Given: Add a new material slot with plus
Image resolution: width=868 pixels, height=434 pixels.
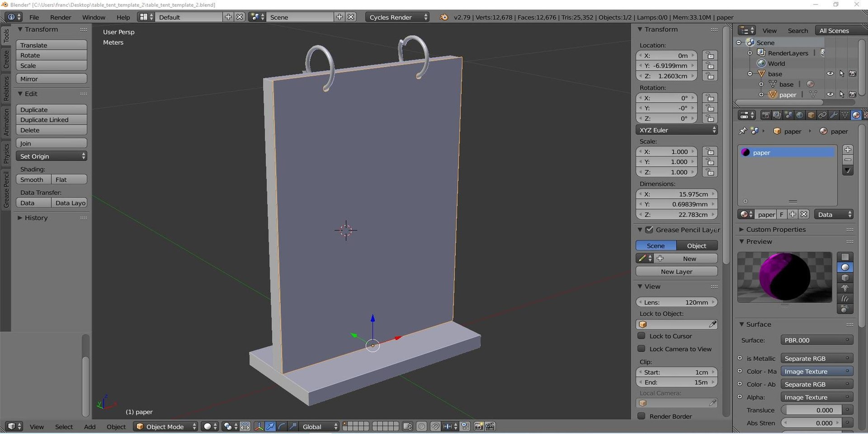Looking at the screenshot, I should pyautogui.click(x=848, y=150).
